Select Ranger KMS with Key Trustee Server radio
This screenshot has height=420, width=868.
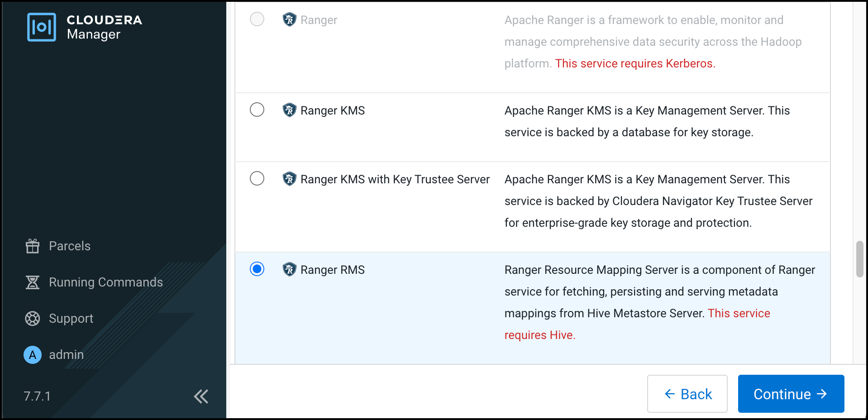click(x=257, y=178)
